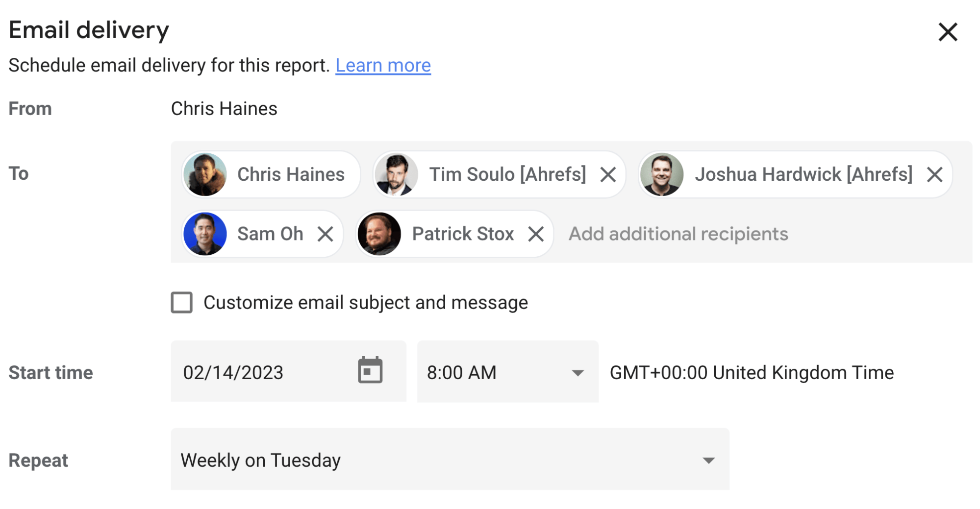Remove Tim Soulo from recipients
This screenshot has height=509, width=980.
click(609, 174)
